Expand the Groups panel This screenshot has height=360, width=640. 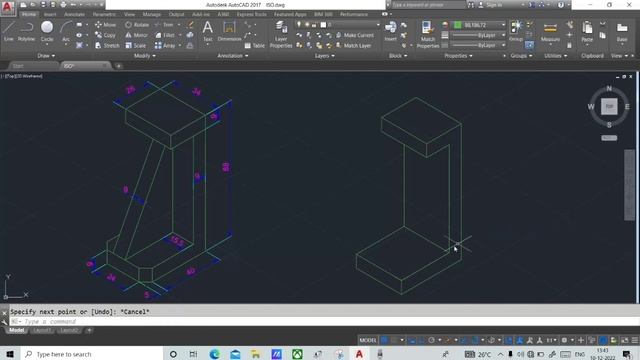click(521, 56)
